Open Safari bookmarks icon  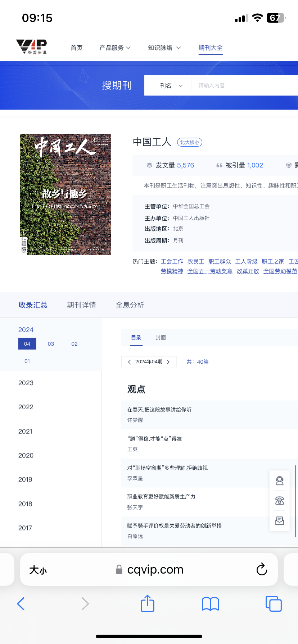[210, 604]
